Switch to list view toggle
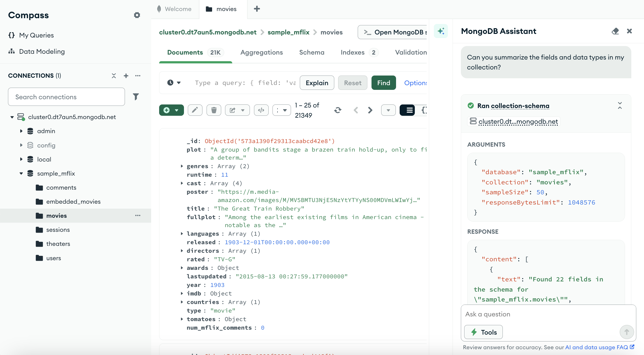Viewport: 644px width, 355px height. (409, 110)
